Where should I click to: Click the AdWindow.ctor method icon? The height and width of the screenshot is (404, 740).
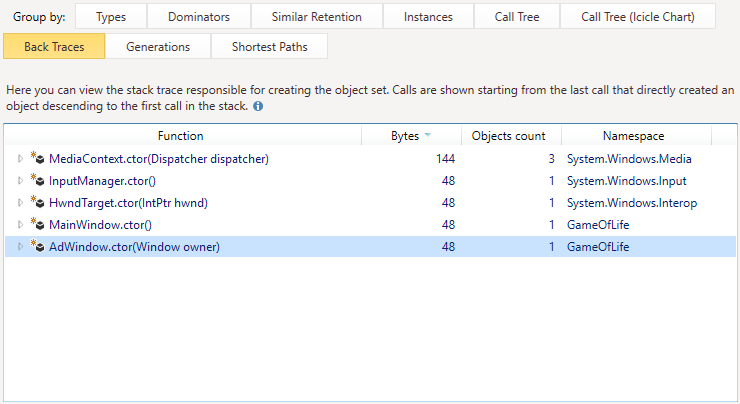tap(37, 247)
